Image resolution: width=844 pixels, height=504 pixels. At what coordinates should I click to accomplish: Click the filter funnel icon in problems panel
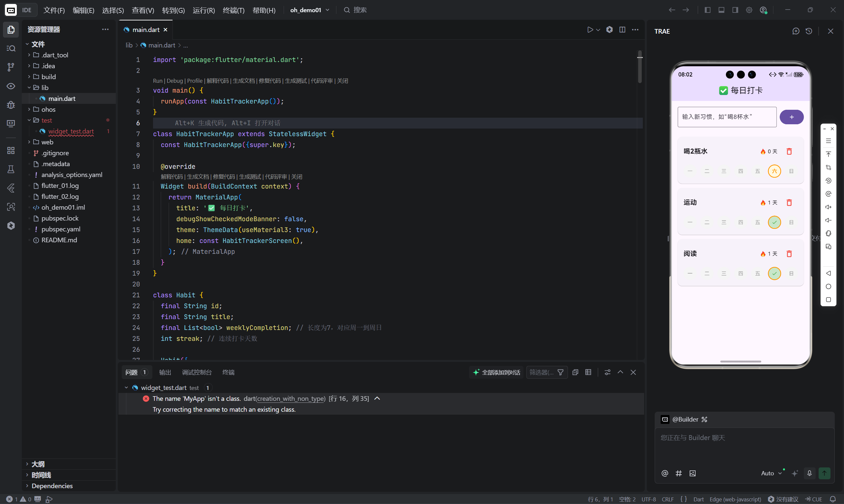561,372
